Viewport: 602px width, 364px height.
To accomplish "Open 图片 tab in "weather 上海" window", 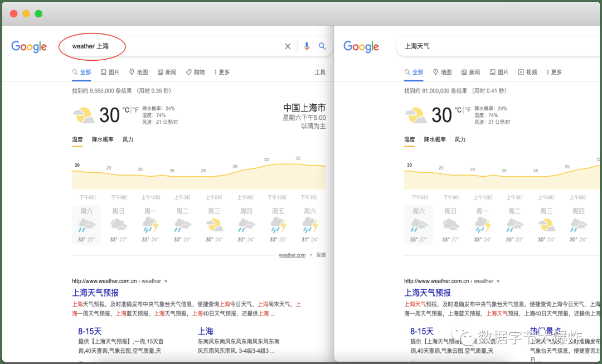I will (x=110, y=72).
